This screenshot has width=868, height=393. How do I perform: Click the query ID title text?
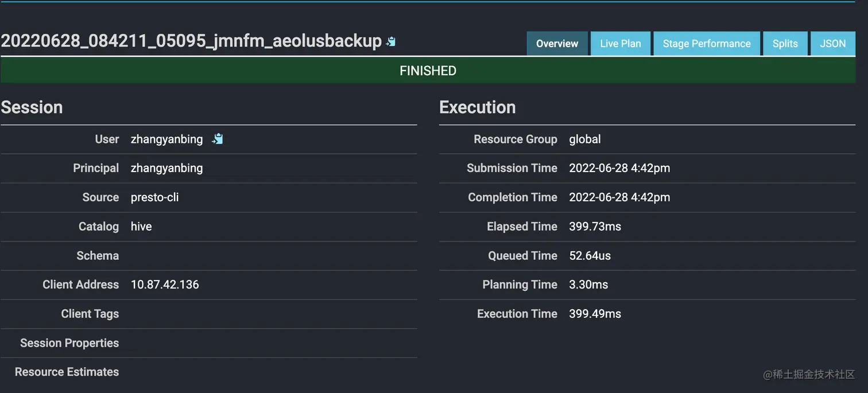click(x=191, y=41)
